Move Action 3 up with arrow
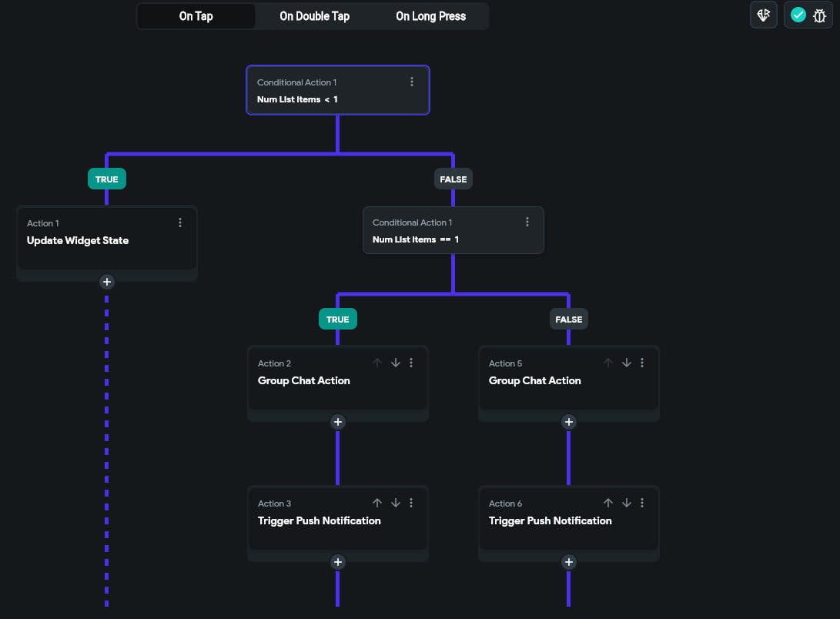The image size is (840, 619). tap(377, 503)
